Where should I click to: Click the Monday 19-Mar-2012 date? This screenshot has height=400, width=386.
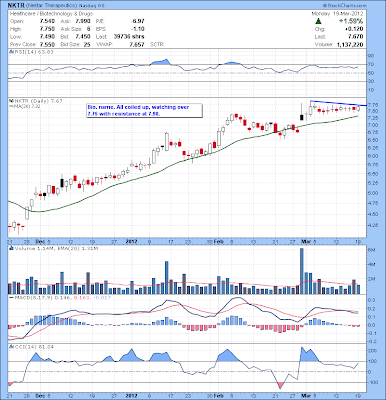tap(337, 14)
